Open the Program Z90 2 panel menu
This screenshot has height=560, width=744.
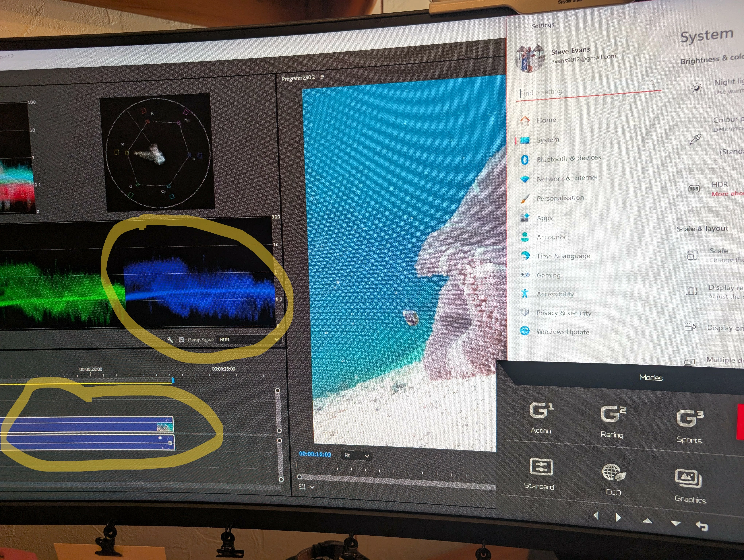click(x=323, y=77)
